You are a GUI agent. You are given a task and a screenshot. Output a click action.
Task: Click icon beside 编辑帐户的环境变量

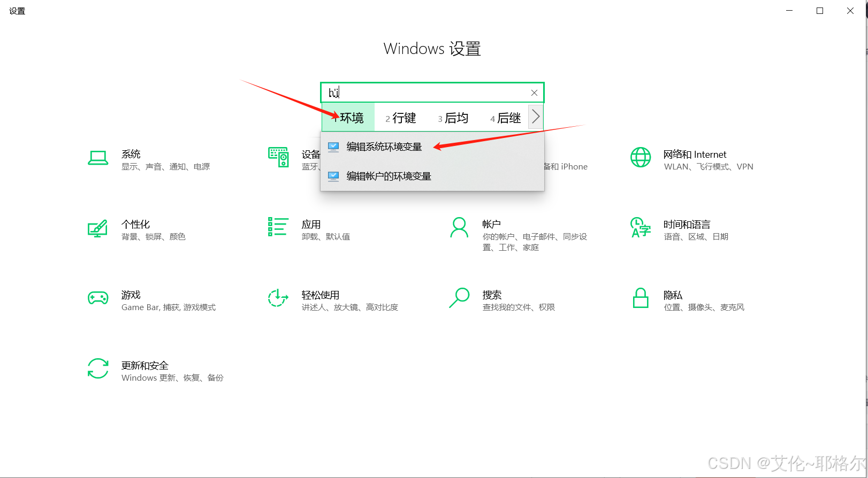pos(333,176)
